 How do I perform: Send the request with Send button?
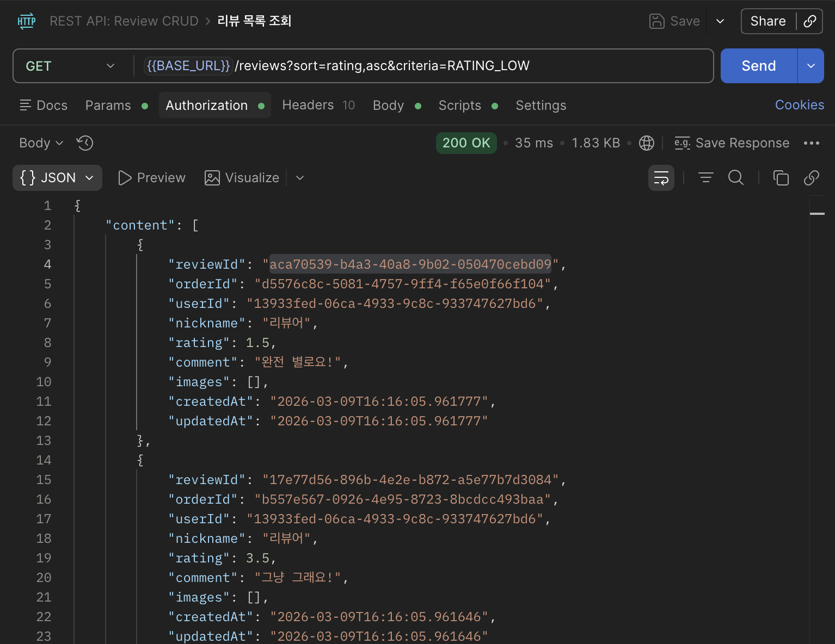759,66
